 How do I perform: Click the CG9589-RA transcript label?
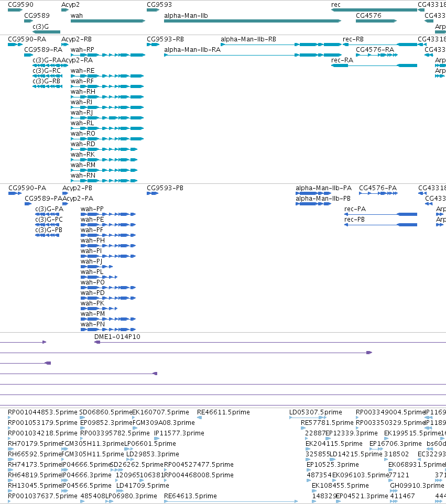pyautogui.click(x=43, y=50)
